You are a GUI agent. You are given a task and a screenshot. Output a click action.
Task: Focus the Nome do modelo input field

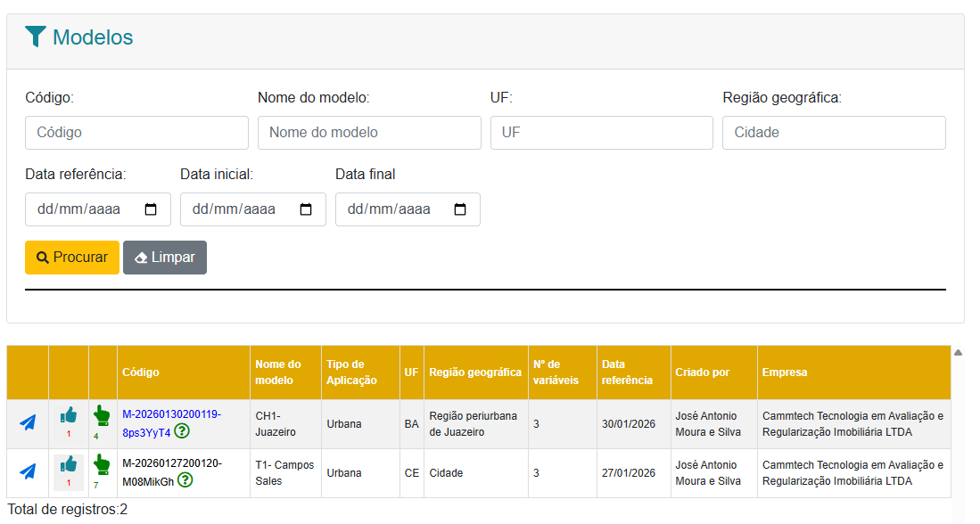point(369,133)
